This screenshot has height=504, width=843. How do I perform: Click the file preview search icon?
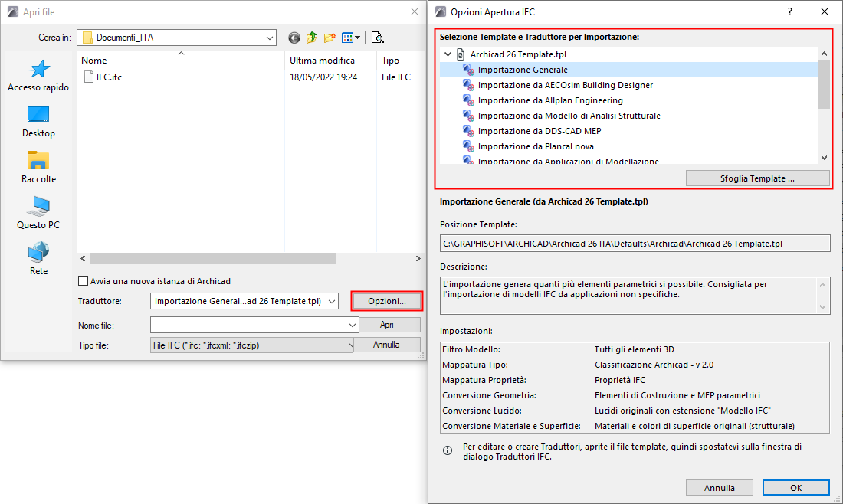(x=377, y=38)
